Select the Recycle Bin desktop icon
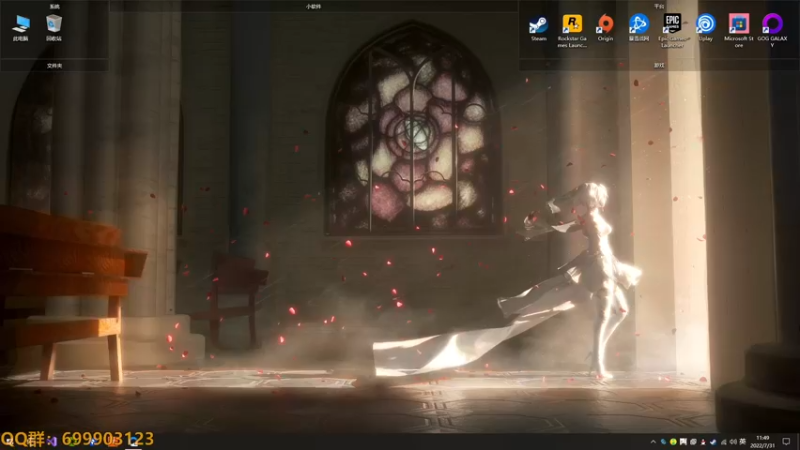 [x=54, y=29]
